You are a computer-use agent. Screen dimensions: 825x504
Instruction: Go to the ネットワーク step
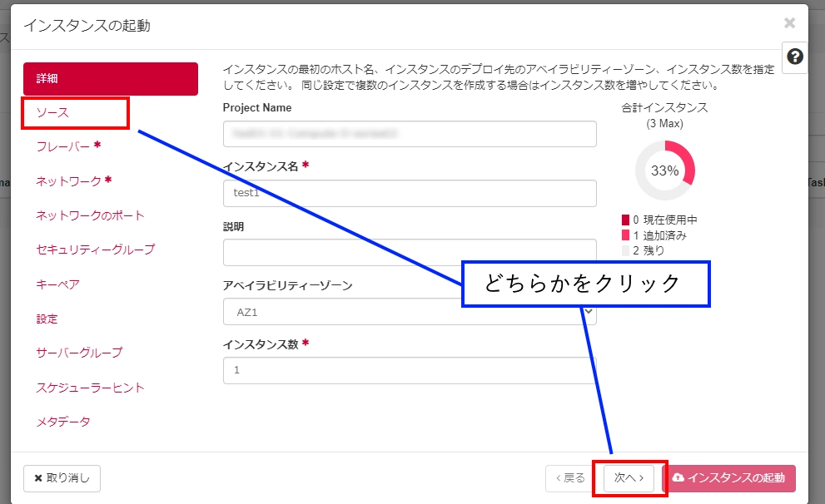point(69,180)
